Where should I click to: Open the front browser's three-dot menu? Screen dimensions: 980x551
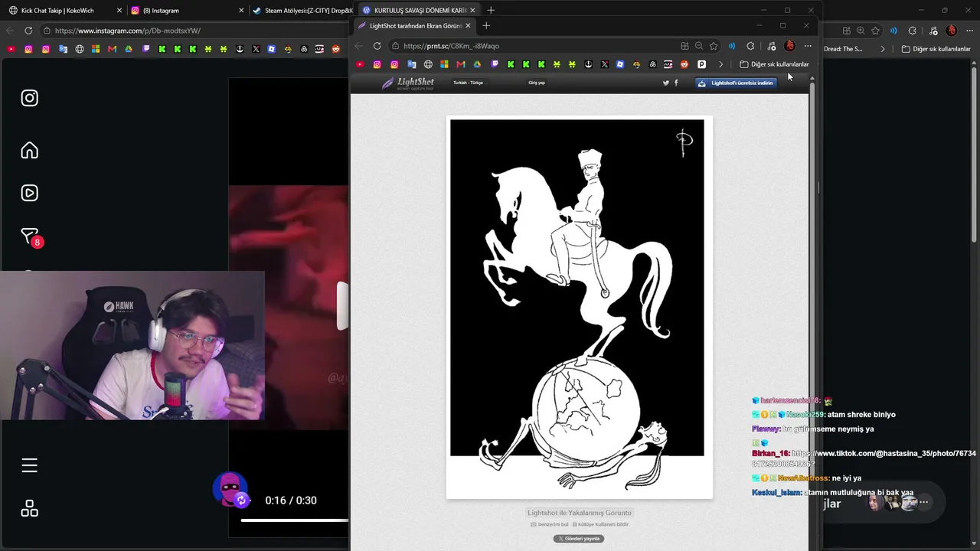point(808,46)
